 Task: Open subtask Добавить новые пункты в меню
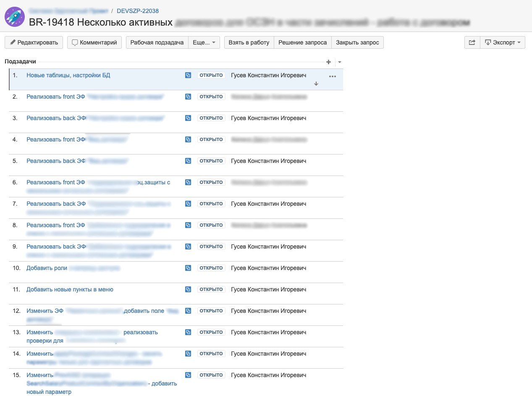tap(70, 290)
